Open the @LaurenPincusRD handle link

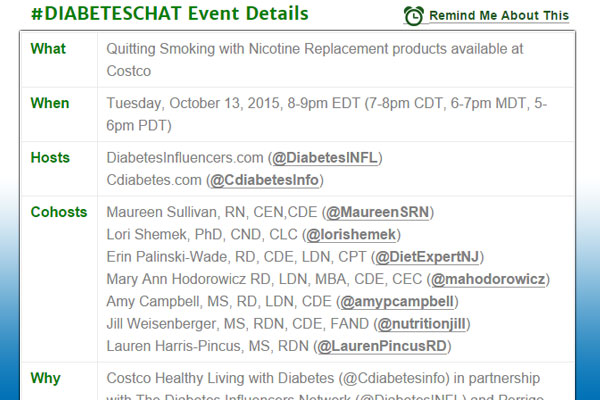pos(382,346)
